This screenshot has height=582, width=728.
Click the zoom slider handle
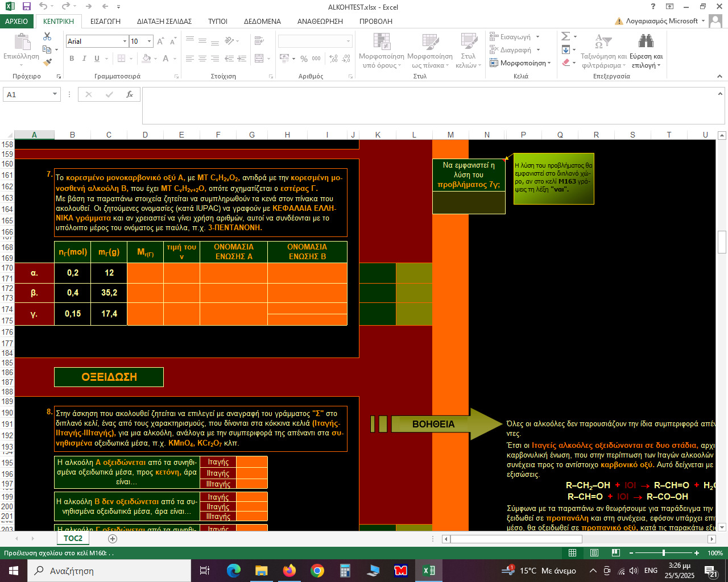664,553
